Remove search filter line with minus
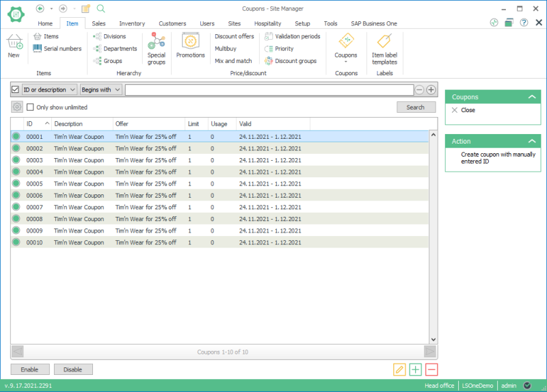Image resolution: width=547 pixels, height=392 pixels. tap(419, 90)
